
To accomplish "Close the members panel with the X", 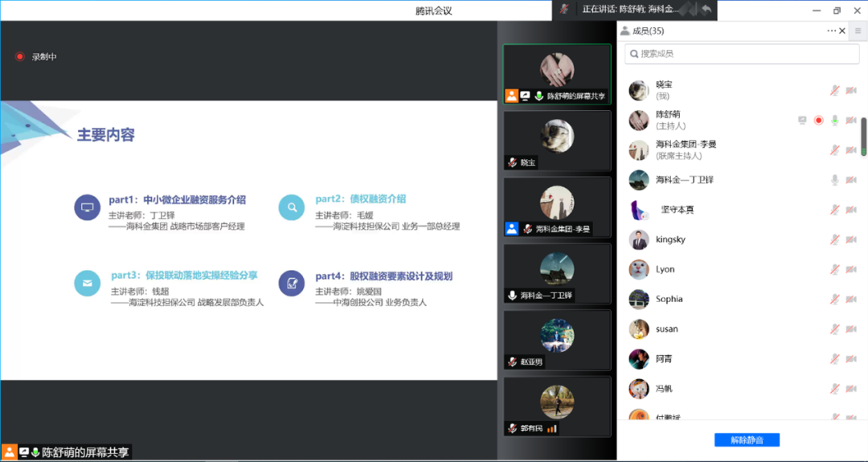I will (x=842, y=31).
